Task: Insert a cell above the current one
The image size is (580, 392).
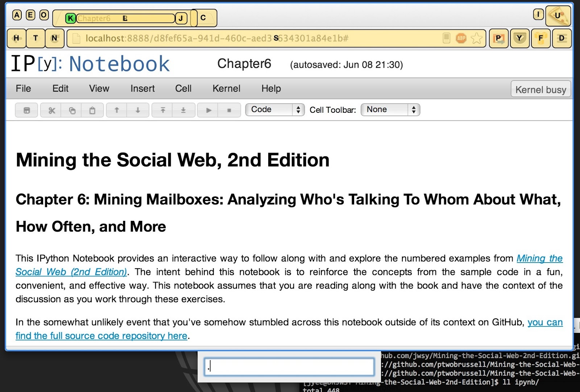Action: pyautogui.click(x=163, y=110)
